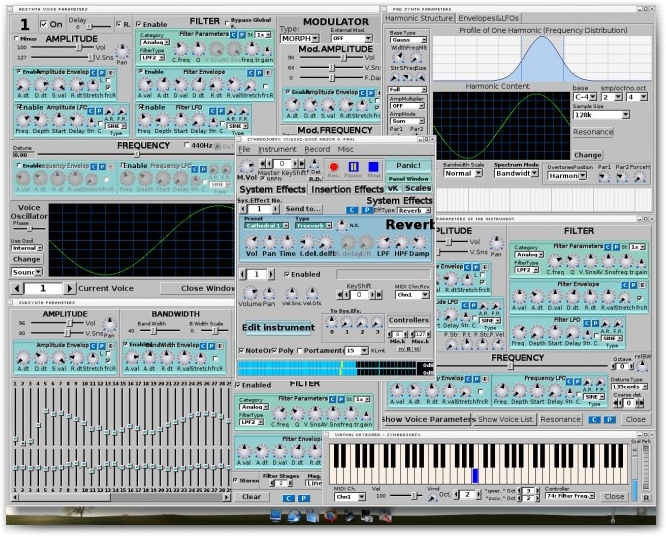Click the Reverb Vol knob
Viewport: 666px width, 536px height.
[x=251, y=243]
